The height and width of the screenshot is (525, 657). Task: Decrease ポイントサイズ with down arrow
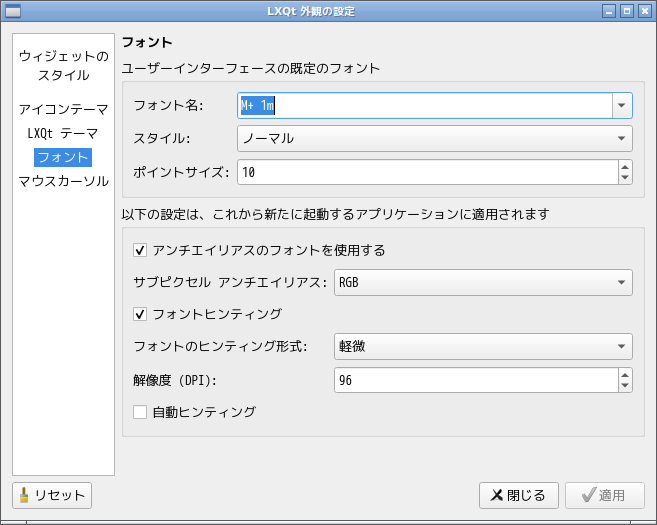[625, 177]
